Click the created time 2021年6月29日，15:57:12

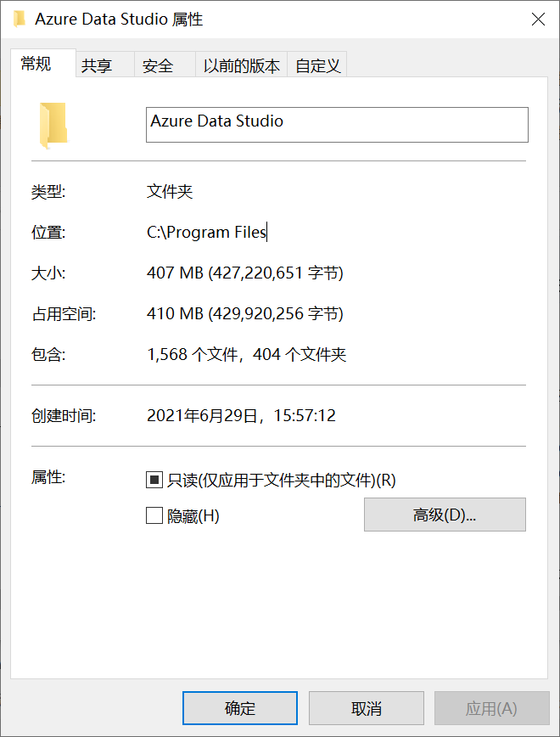(x=241, y=415)
